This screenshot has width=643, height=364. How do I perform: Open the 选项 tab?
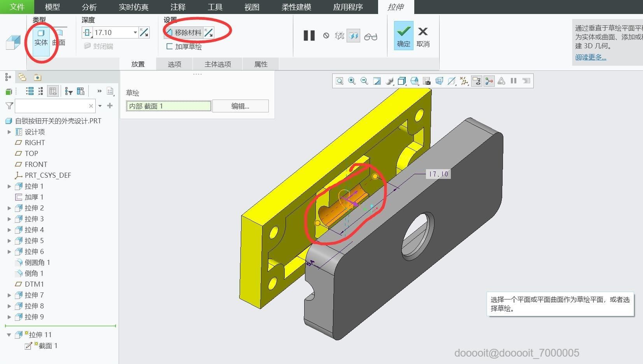[175, 64]
